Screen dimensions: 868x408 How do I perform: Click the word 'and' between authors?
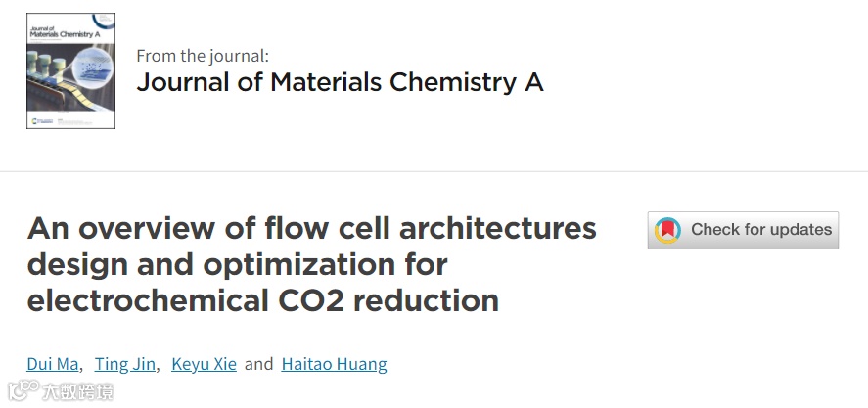tap(258, 364)
